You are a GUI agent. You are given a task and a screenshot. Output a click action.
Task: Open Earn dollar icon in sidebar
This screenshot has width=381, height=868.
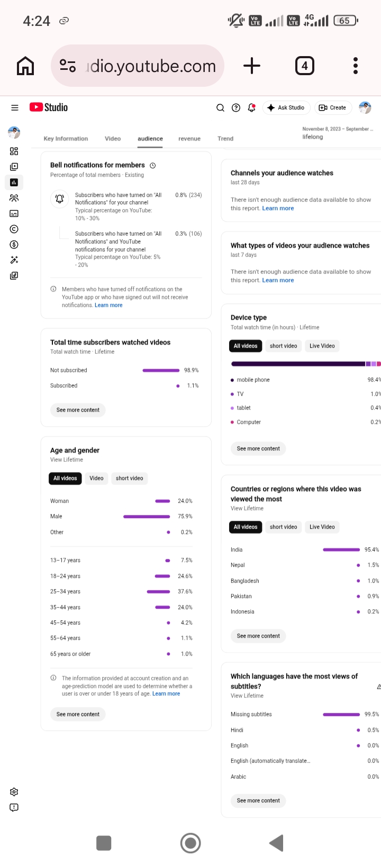[14, 245]
